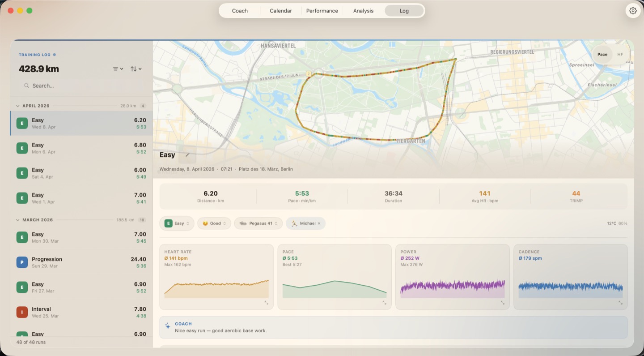
Task: Click the sort order arrows icon
Action: 134,69
